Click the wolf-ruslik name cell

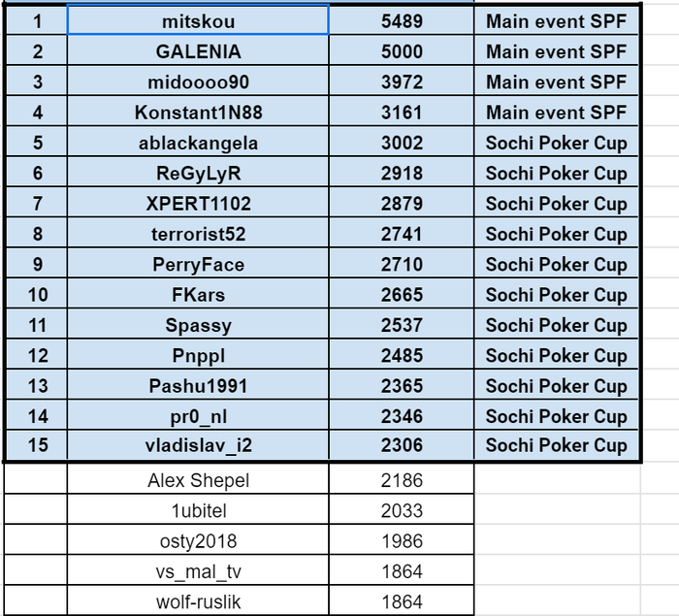click(x=198, y=600)
